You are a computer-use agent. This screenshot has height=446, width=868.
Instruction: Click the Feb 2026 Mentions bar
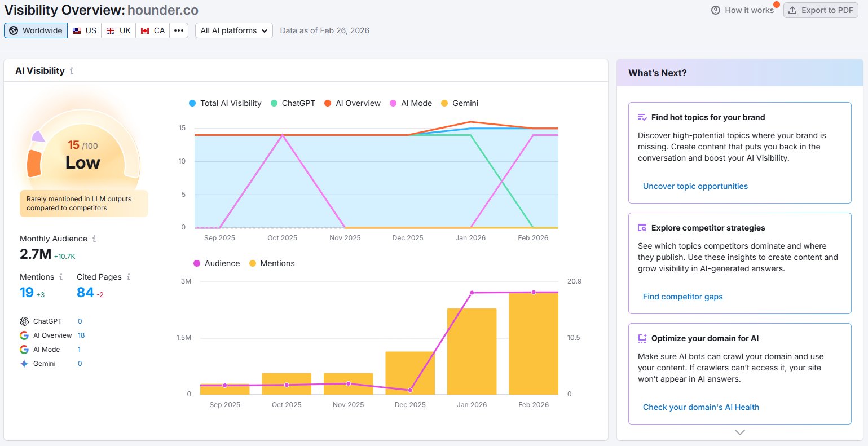point(534,343)
